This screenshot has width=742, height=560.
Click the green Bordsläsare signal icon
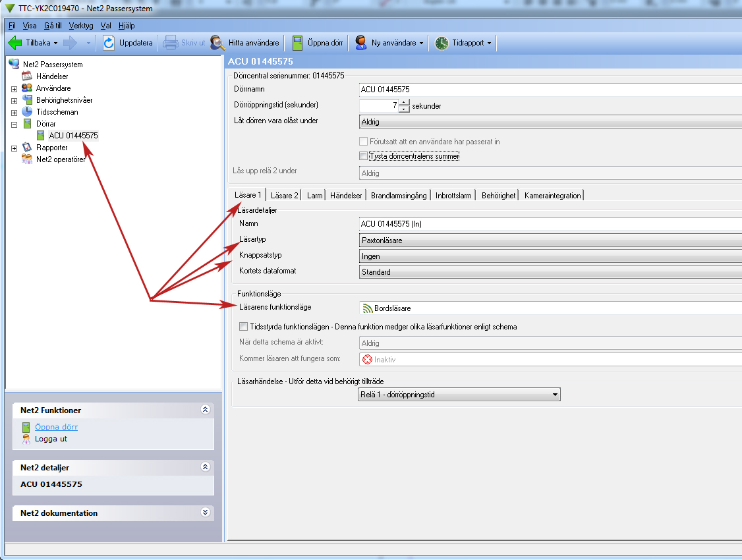[367, 308]
